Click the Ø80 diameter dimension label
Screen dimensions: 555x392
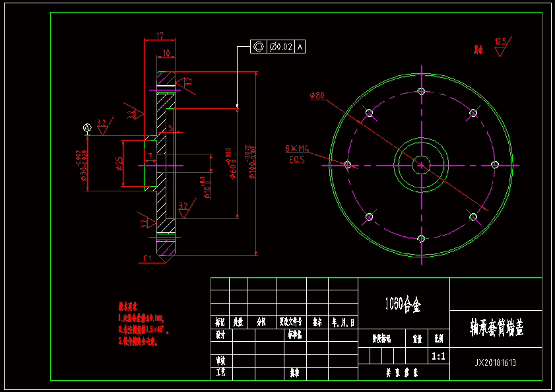(x=317, y=96)
